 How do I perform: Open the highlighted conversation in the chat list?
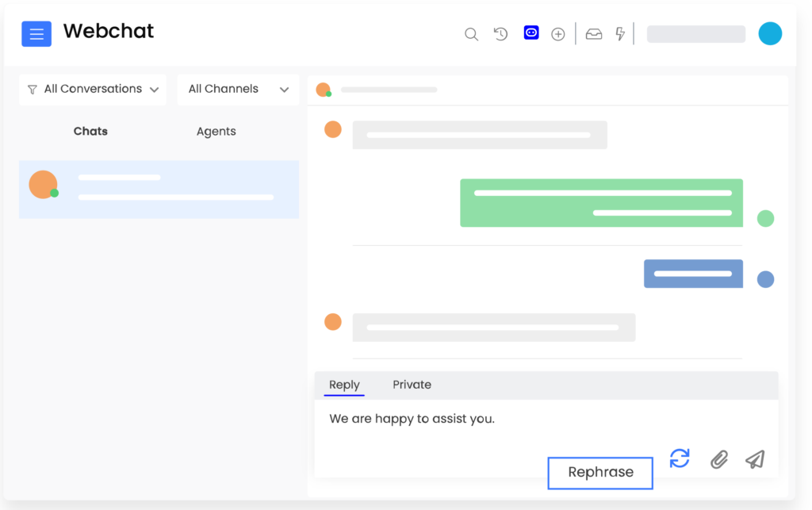point(159,190)
